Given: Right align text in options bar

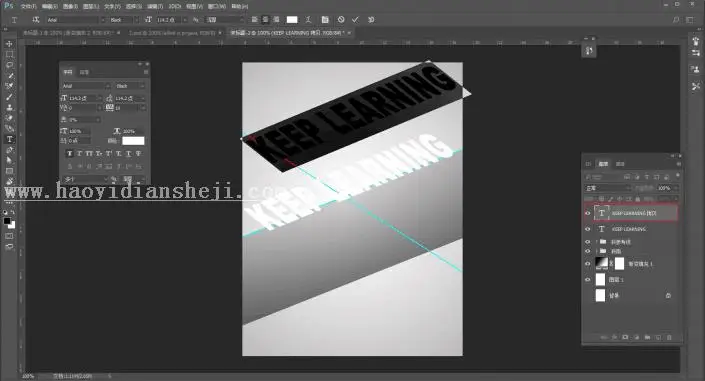Looking at the screenshot, I should 276,20.
